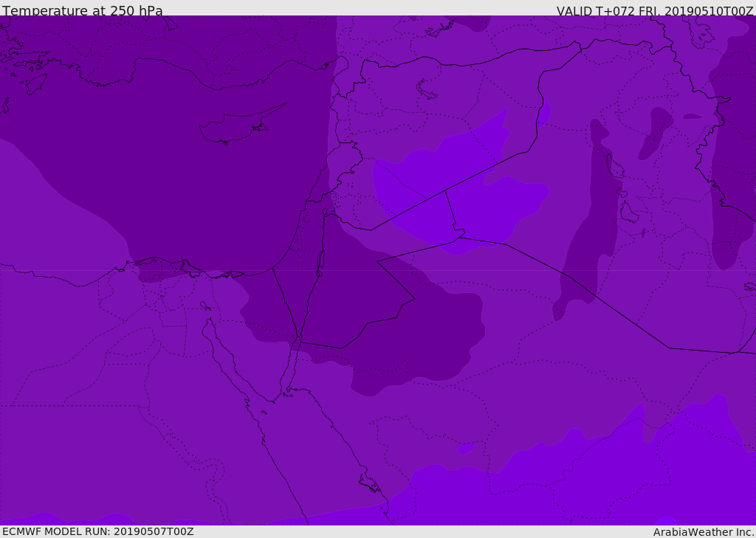Click the Dead Sea outline
This screenshot has width=756, height=538.
pyautogui.click(x=320, y=262)
